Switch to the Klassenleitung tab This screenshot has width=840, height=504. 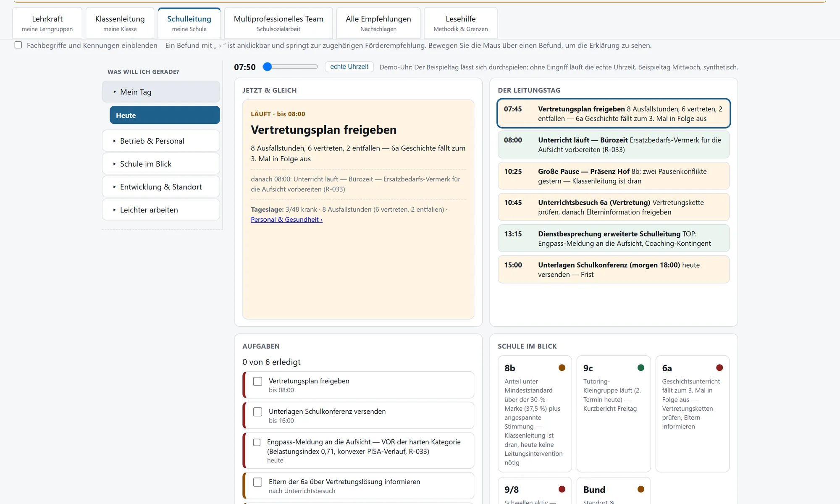(x=120, y=23)
